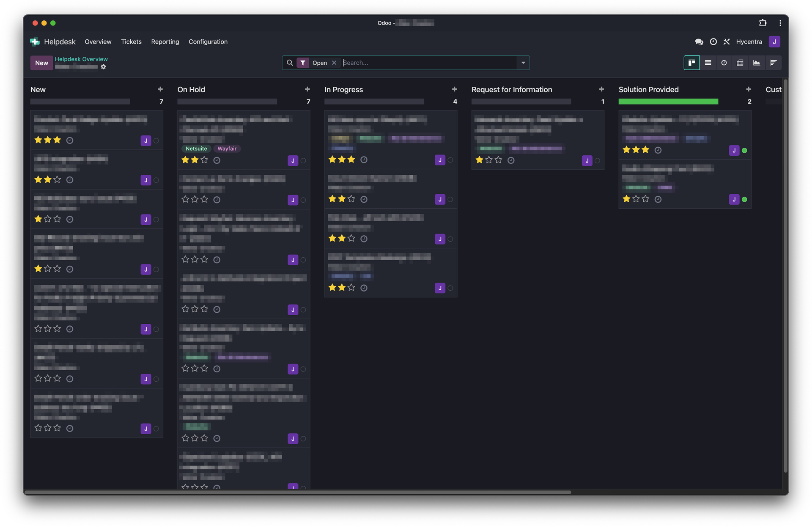
Task: Open the Reporting menu
Action: click(x=165, y=41)
